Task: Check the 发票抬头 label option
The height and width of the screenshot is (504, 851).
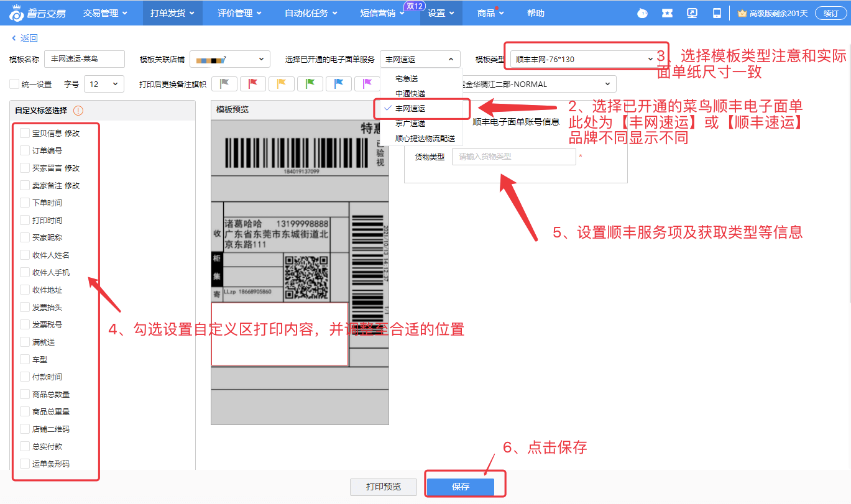Action: (25, 307)
